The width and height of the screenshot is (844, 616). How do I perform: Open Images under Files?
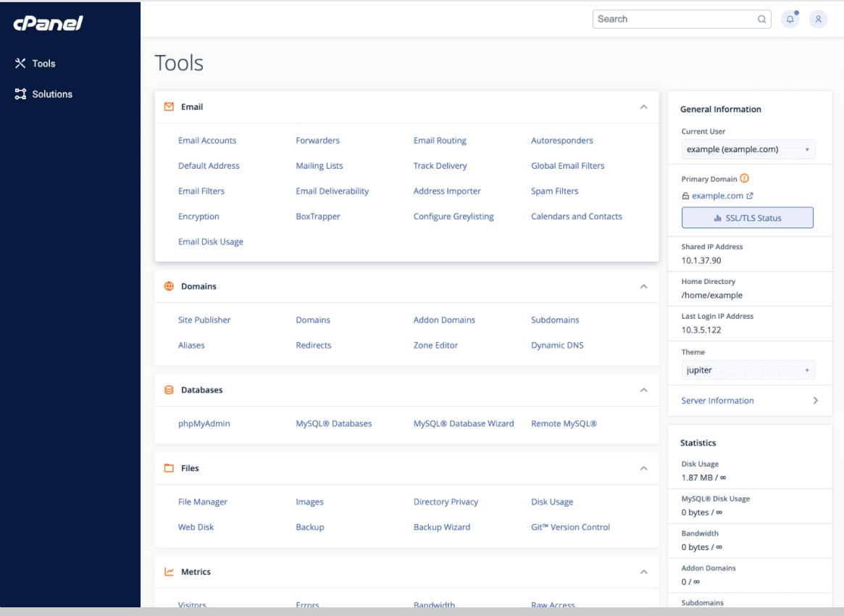pyautogui.click(x=309, y=501)
